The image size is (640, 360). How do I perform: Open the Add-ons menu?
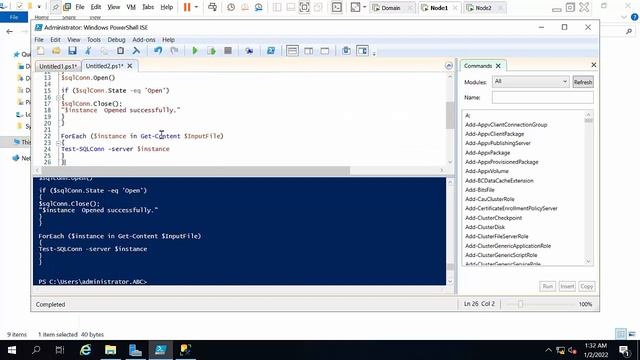(x=144, y=40)
